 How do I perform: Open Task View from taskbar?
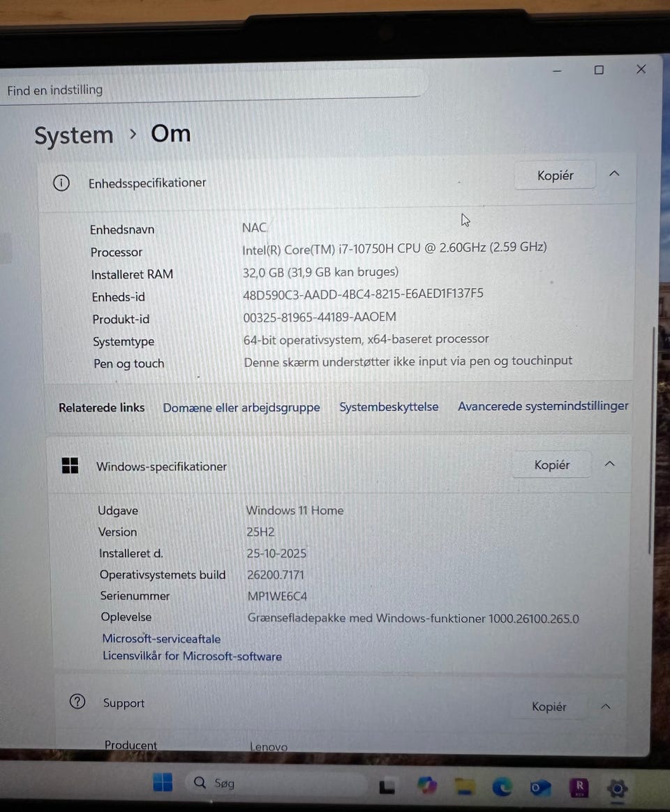pos(387,787)
